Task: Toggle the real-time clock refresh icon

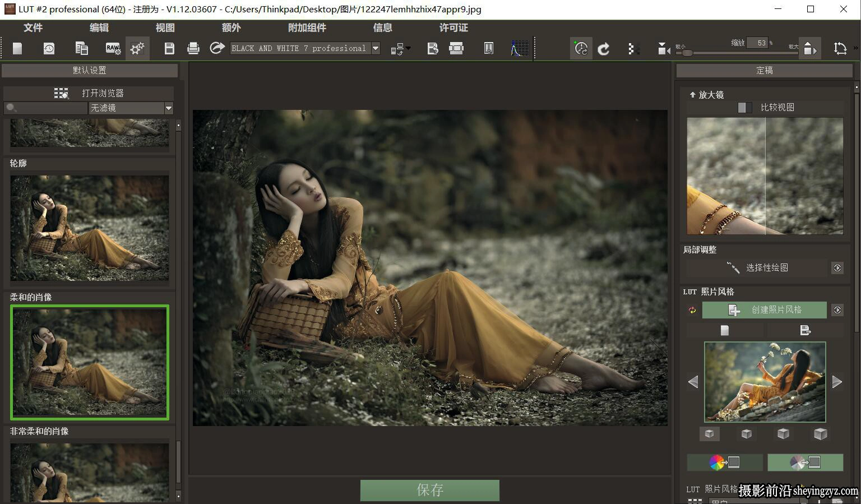Action: [x=581, y=49]
